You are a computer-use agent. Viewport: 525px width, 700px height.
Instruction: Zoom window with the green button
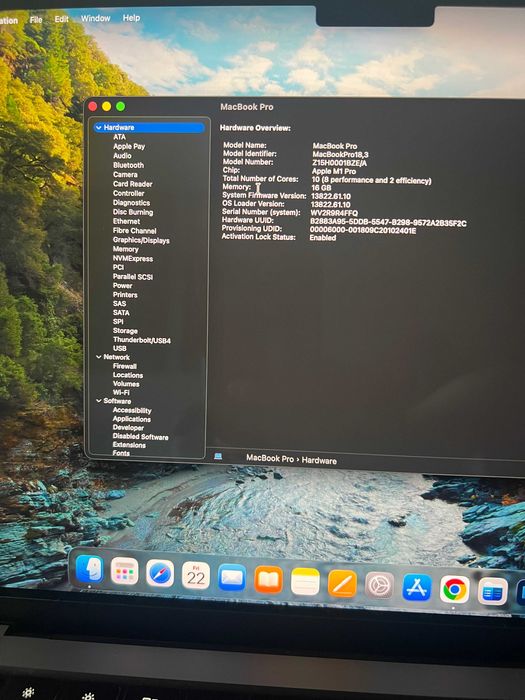(x=121, y=106)
